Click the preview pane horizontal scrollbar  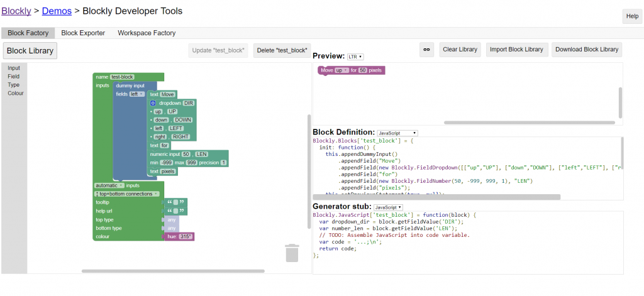point(530,123)
